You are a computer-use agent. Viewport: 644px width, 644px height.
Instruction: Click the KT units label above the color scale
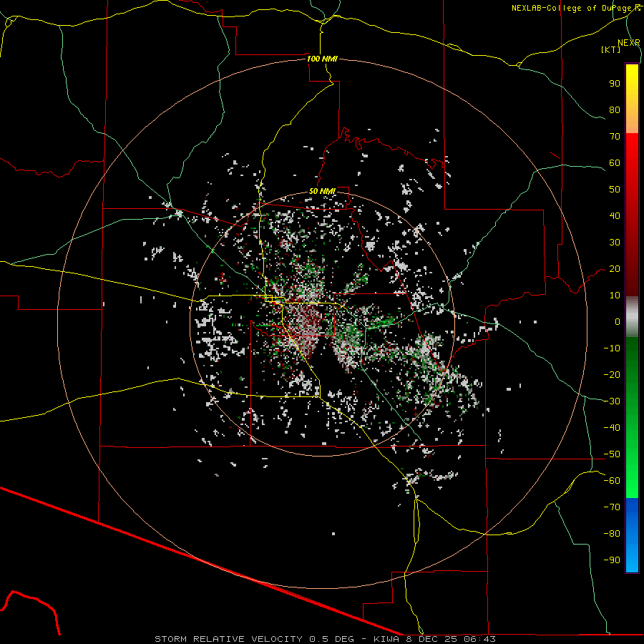(611, 49)
